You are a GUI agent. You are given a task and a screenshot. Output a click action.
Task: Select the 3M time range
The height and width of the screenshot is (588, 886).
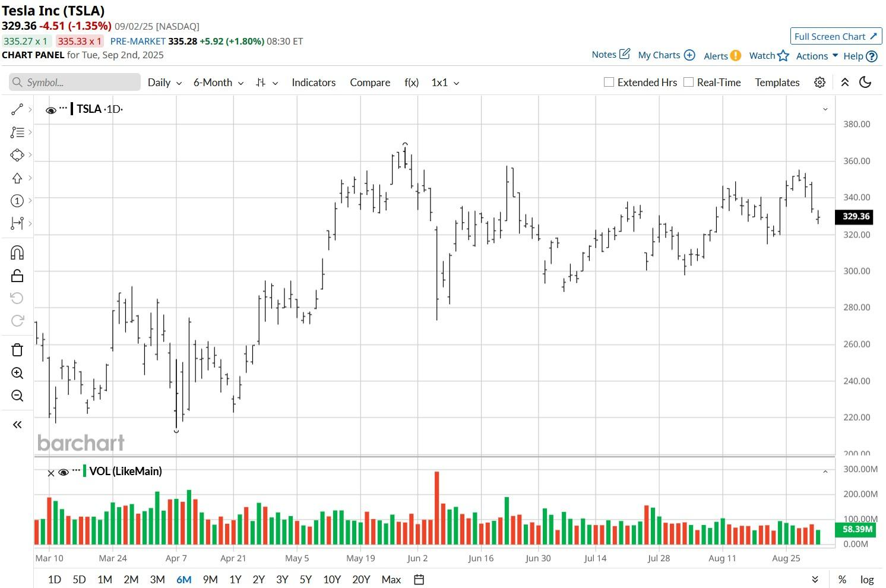coord(157,579)
